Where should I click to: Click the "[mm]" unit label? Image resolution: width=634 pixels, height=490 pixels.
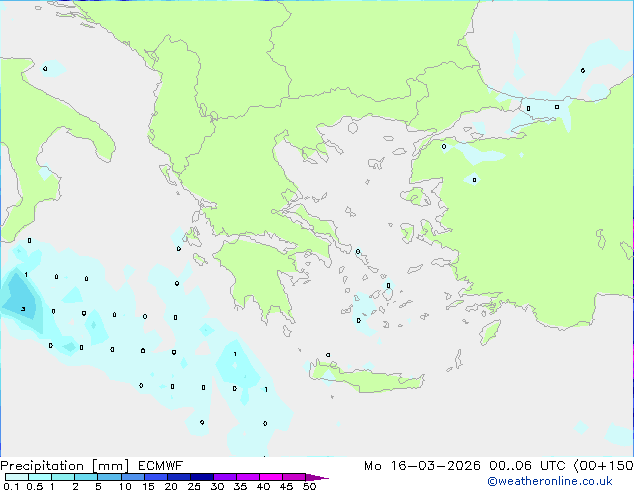pos(110,466)
